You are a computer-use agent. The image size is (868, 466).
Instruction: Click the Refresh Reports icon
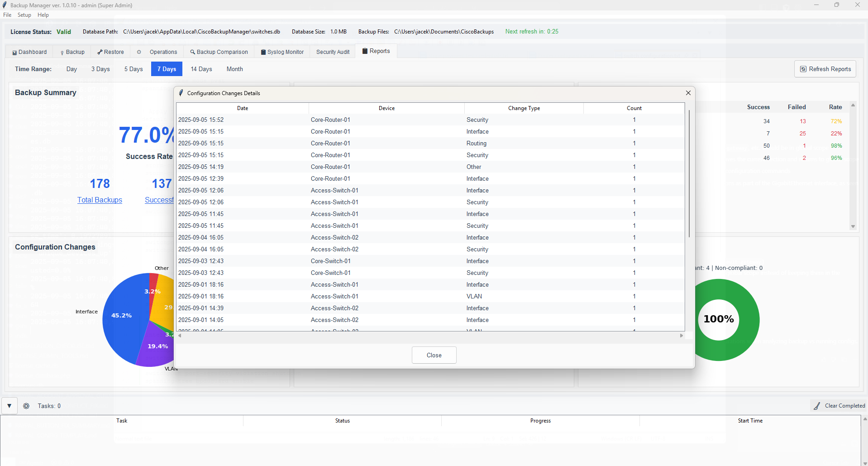(803, 69)
